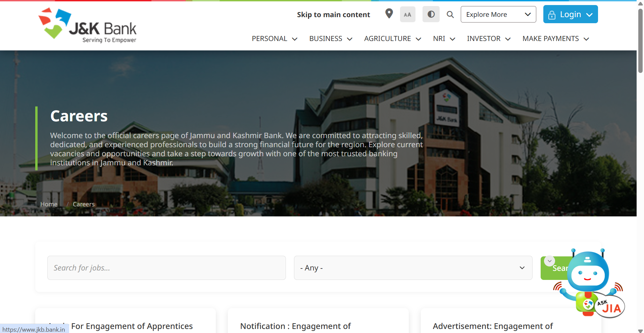Collapse the chatbot using small chevron bubble

549,261
